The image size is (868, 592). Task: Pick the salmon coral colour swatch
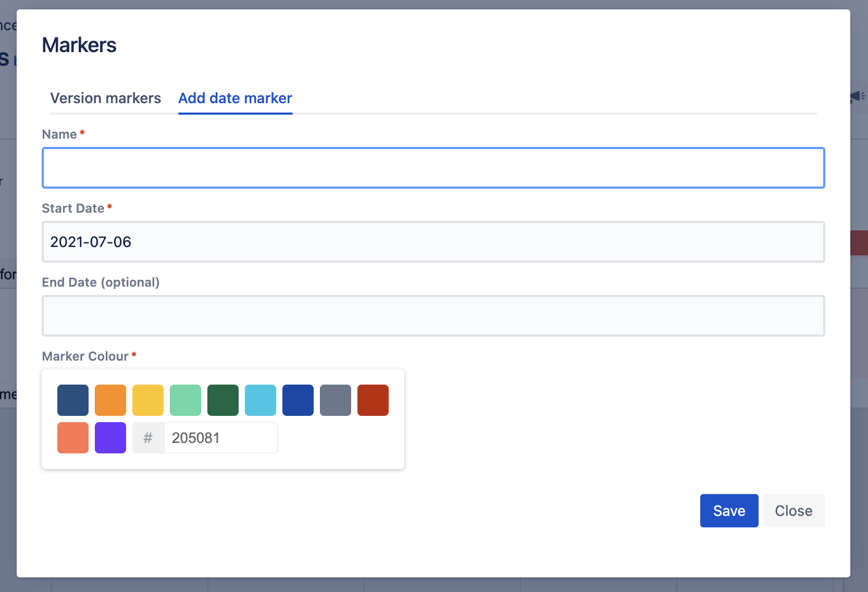pos(73,438)
